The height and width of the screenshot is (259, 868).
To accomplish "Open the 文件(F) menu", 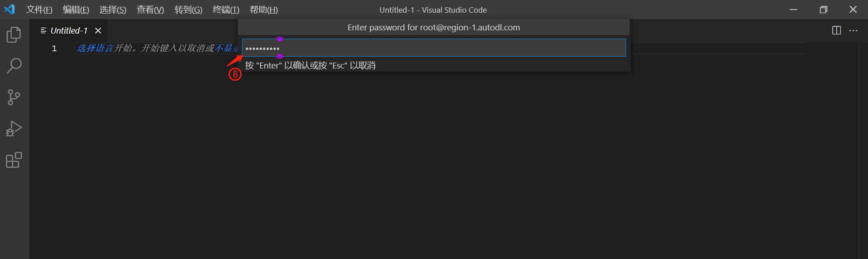I will click(39, 10).
